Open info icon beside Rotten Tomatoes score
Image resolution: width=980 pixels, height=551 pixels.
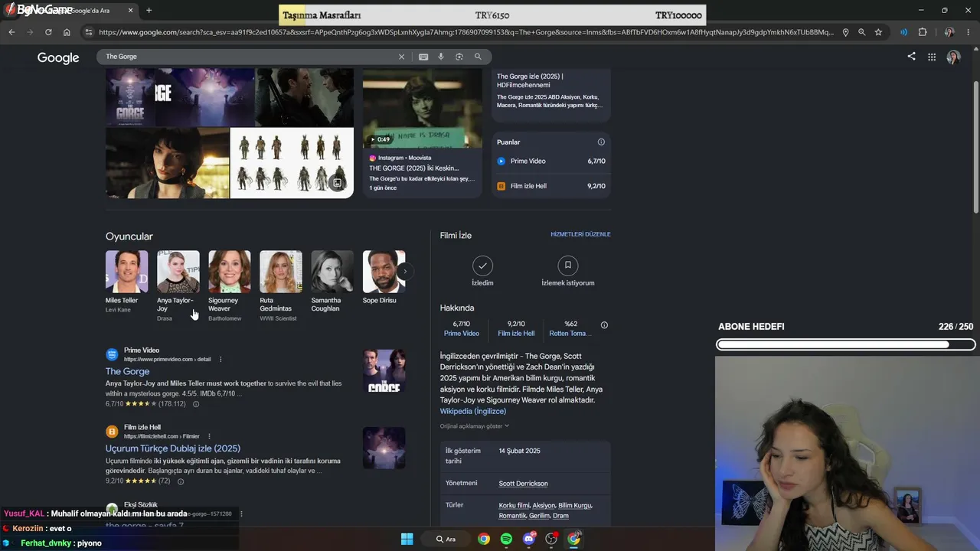pos(604,325)
